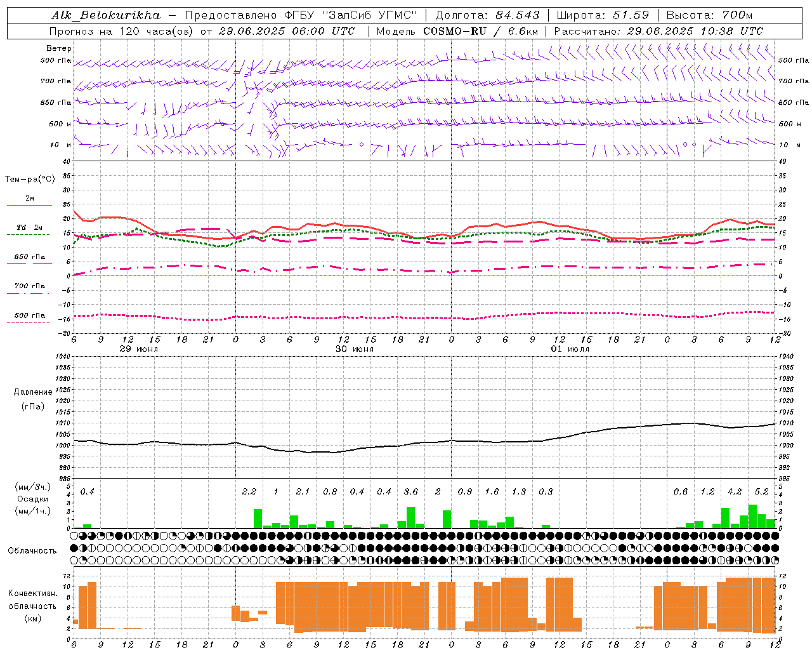Screen dimensions: 812x650
Task: Click the station name Alk_Belokurikha
Action: (x=106, y=15)
